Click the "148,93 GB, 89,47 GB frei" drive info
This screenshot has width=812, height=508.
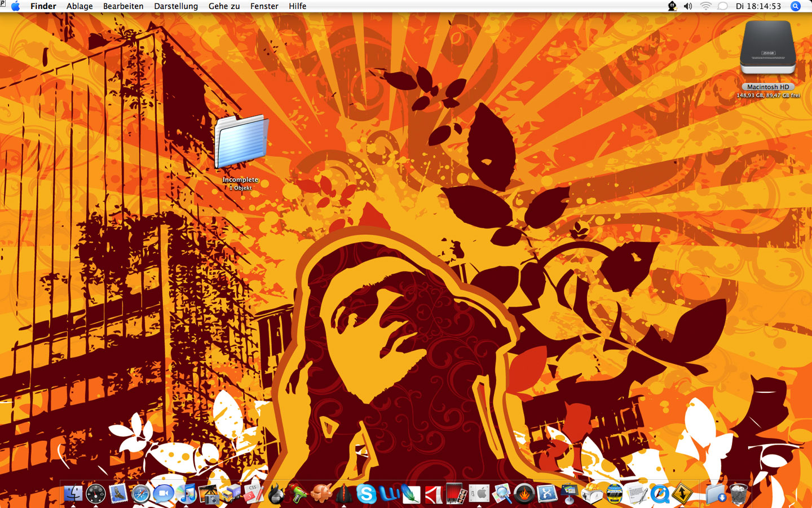768,95
